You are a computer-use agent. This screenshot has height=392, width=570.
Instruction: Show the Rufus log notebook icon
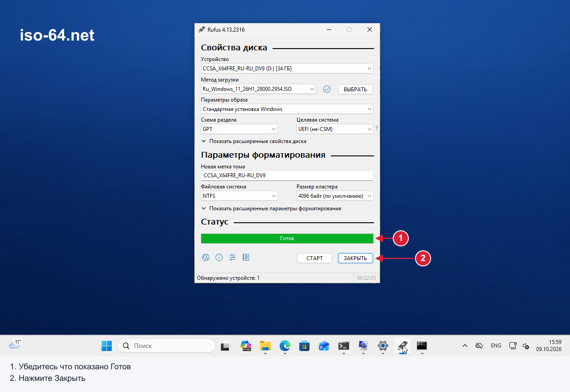tap(246, 257)
